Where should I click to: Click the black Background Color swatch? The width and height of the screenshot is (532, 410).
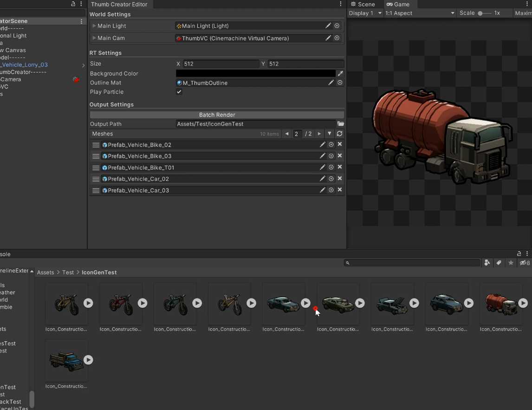coord(255,73)
